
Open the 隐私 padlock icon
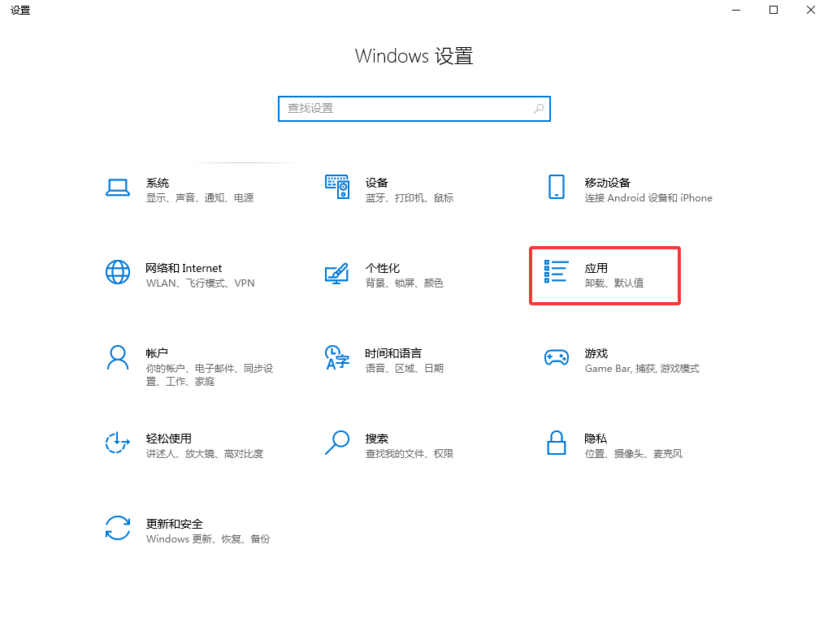[556, 443]
